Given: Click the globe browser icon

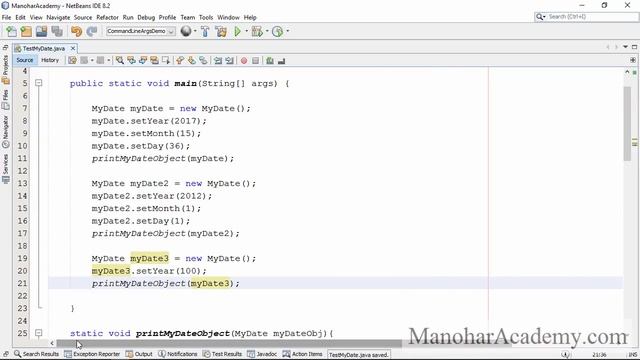Looking at the screenshot, I should pyautogui.click(x=186, y=31).
